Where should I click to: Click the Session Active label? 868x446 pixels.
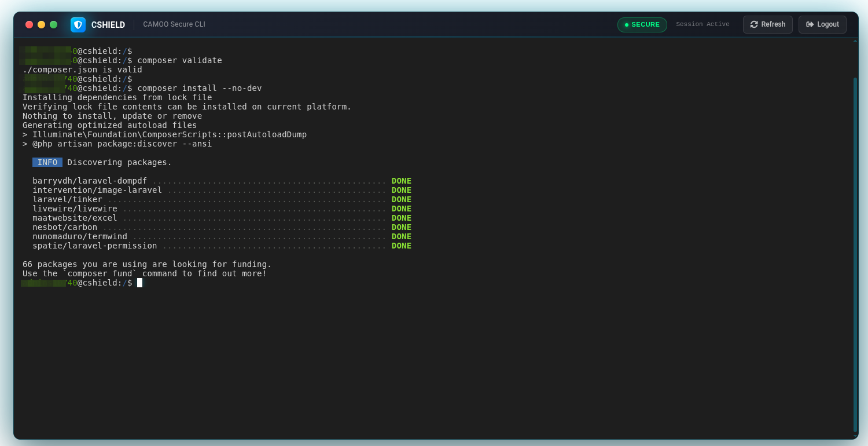(x=703, y=24)
